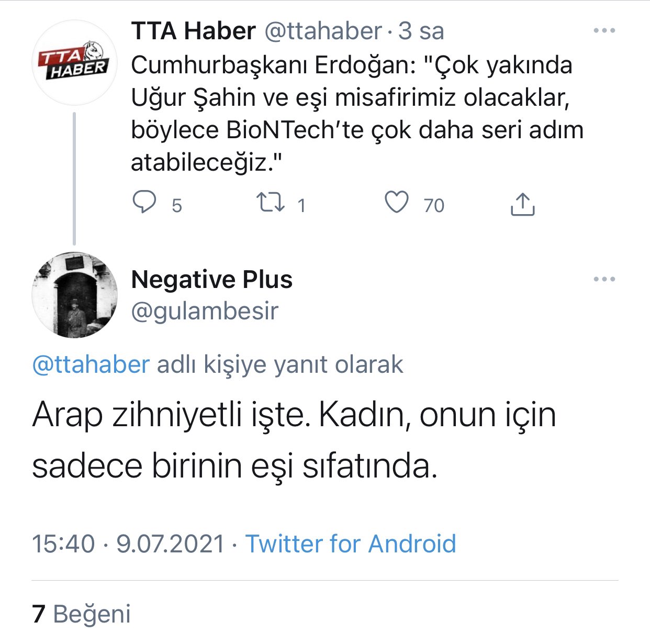
Task: Click the Negative Plus display name
Action: click(211, 280)
